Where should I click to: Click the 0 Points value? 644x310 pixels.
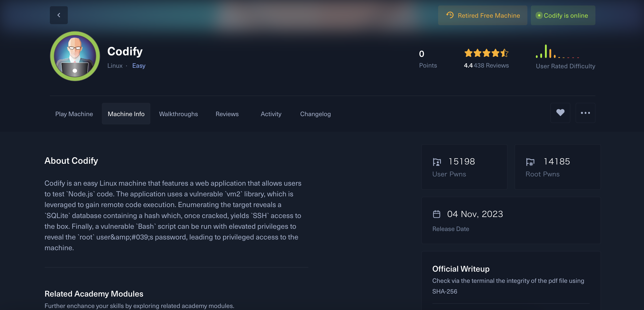pyautogui.click(x=421, y=54)
